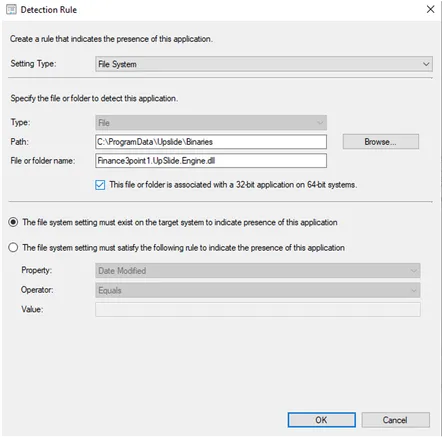Open the Property dropdown showing Date Modified
This screenshot has height=437, width=442.
[258, 271]
